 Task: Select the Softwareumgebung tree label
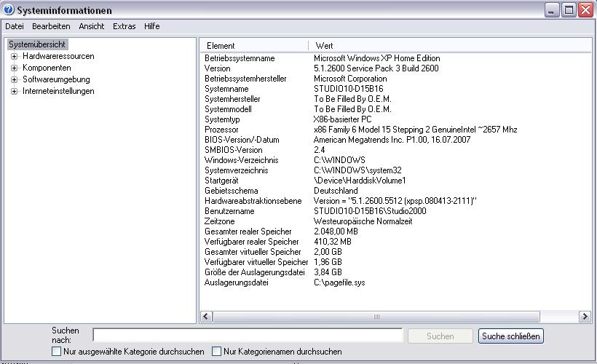(x=56, y=79)
